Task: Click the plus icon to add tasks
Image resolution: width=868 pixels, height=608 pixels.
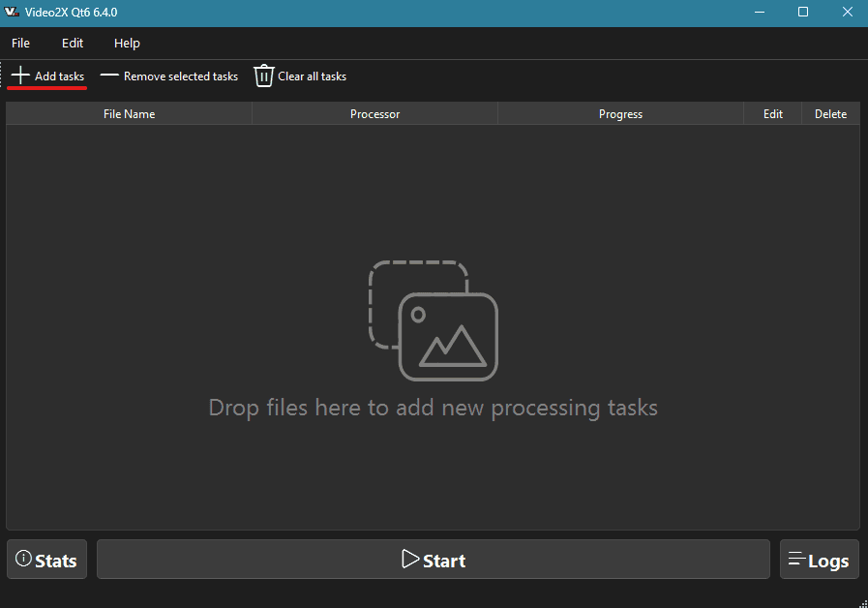Action: 20,76
